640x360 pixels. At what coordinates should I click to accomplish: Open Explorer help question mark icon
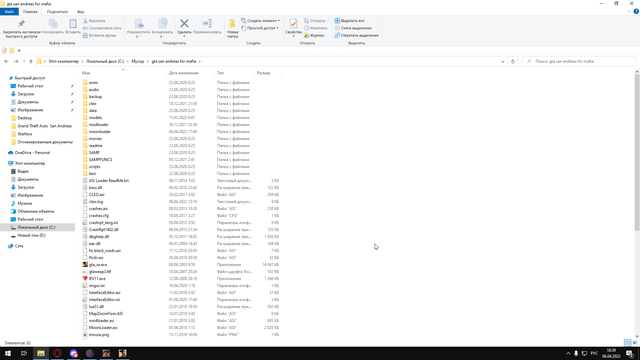[636, 11]
